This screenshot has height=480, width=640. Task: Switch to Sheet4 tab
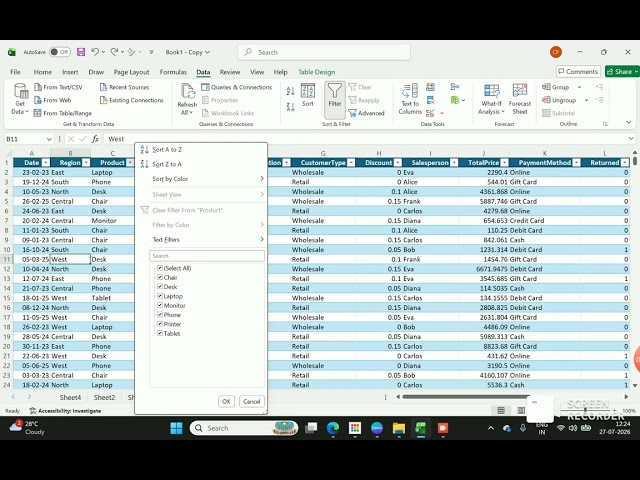pyautogui.click(x=70, y=397)
